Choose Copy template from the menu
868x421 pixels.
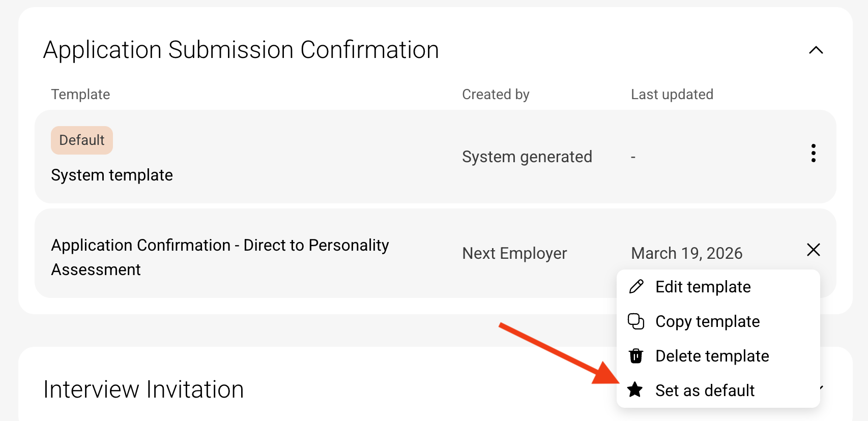click(x=707, y=321)
